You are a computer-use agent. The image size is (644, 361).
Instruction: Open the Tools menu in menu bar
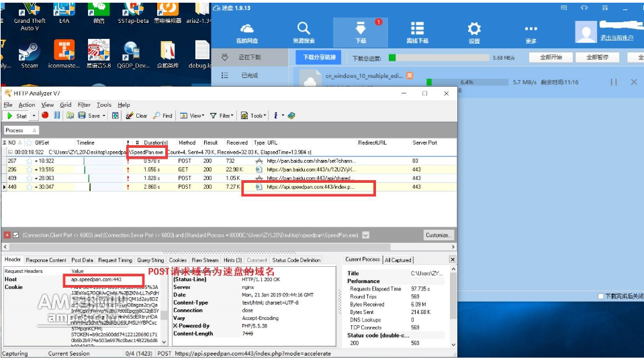104,105
